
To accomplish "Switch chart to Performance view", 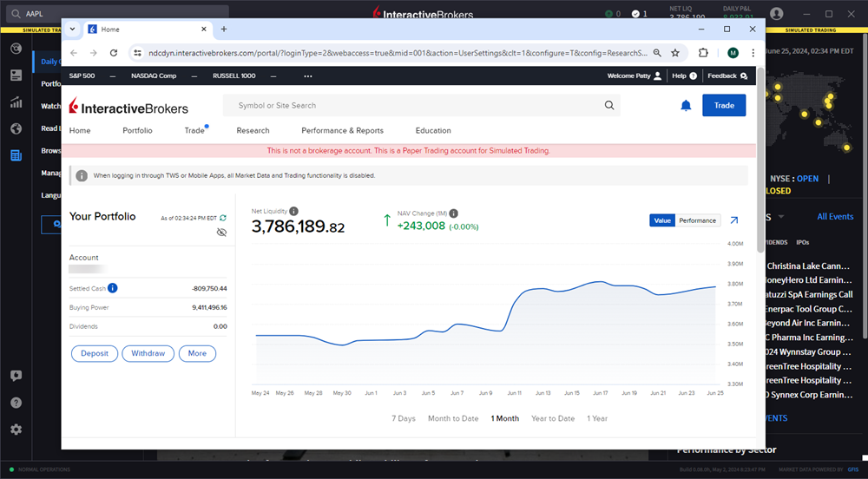I will tap(698, 220).
